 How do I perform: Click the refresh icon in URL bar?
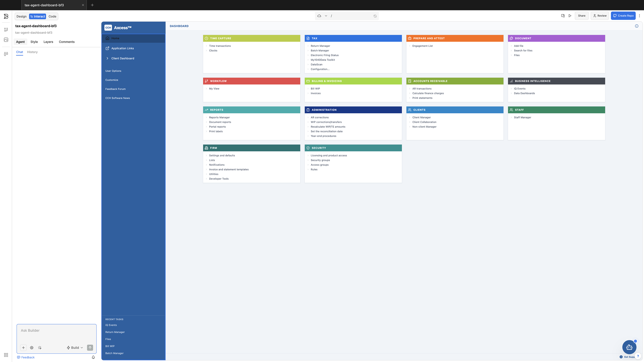pos(375,16)
